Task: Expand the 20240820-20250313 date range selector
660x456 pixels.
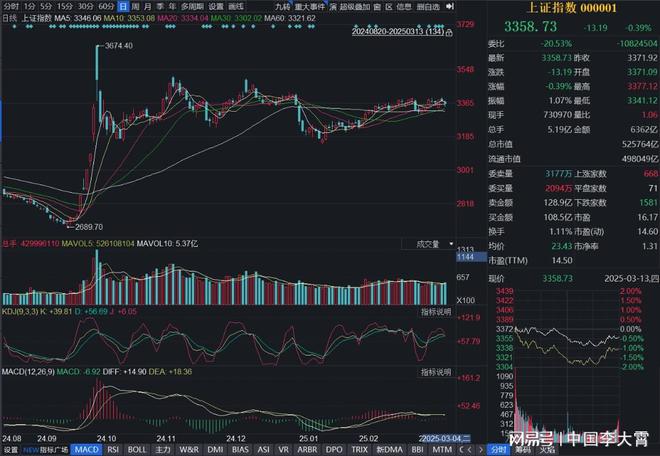Action: click(397, 31)
